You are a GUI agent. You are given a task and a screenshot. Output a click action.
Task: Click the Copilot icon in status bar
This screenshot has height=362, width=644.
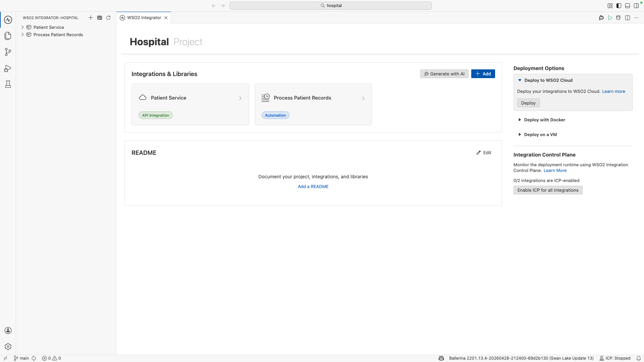click(441, 358)
